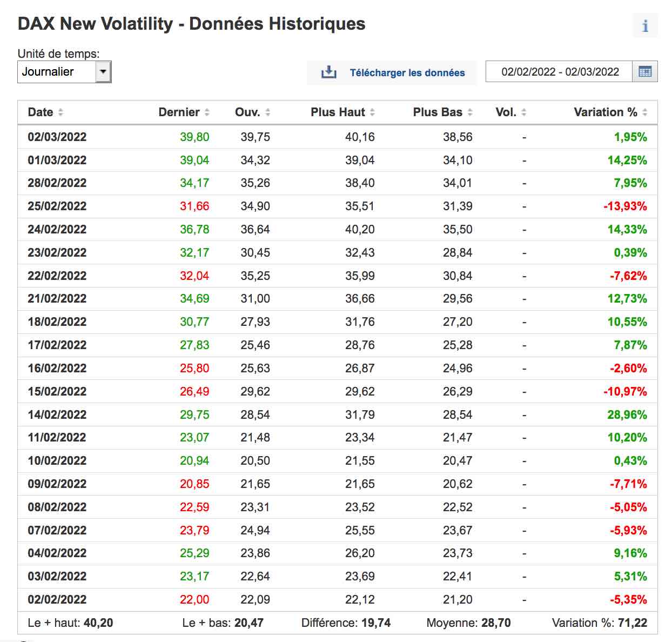Click the variation value -10,97%
The width and height of the screenshot is (672, 642).
pos(625,392)
